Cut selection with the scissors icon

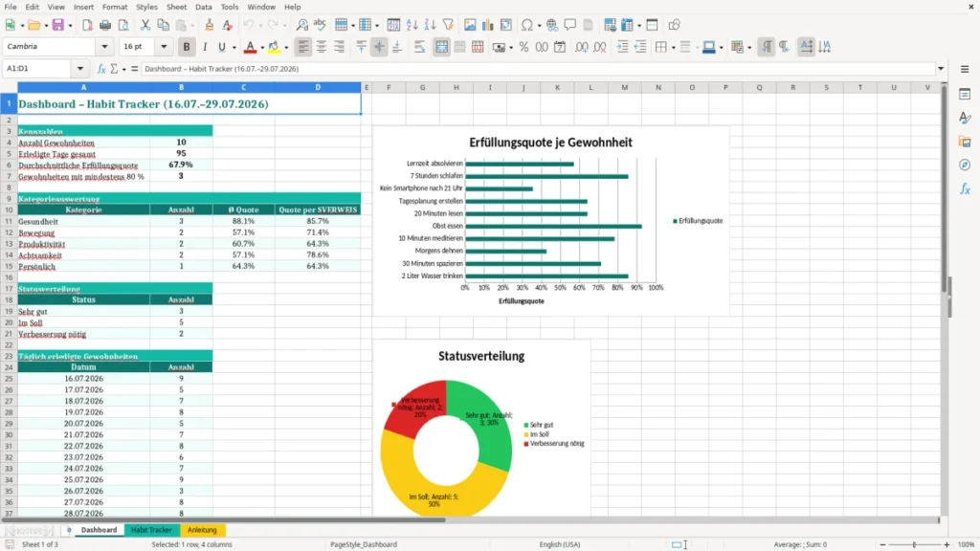click(145, 25)
